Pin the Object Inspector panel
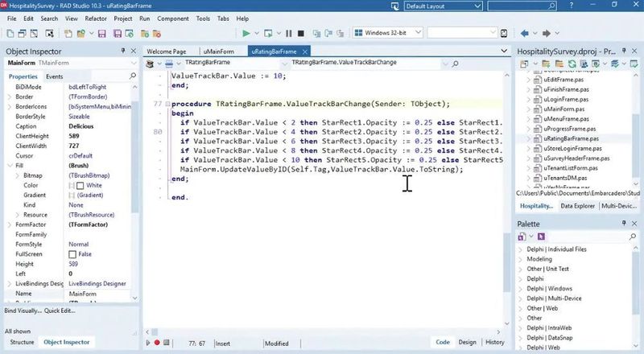This screenshot has height=354, width=644. tap(123, 51)
